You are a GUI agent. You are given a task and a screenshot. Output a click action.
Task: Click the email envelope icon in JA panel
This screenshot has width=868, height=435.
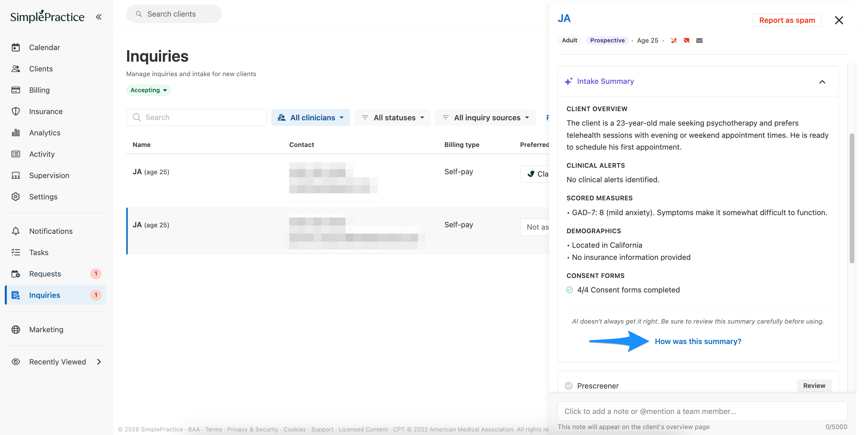[699, 40]
